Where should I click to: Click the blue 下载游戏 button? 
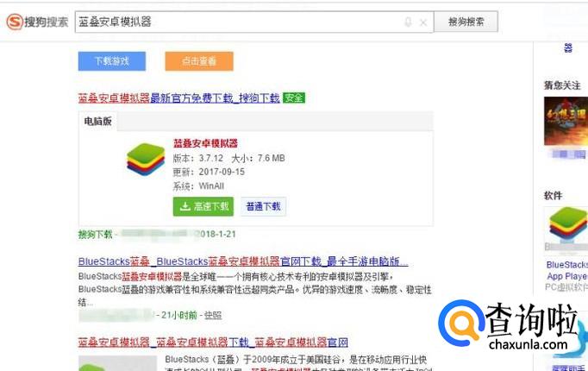click(x=112, y=61)
